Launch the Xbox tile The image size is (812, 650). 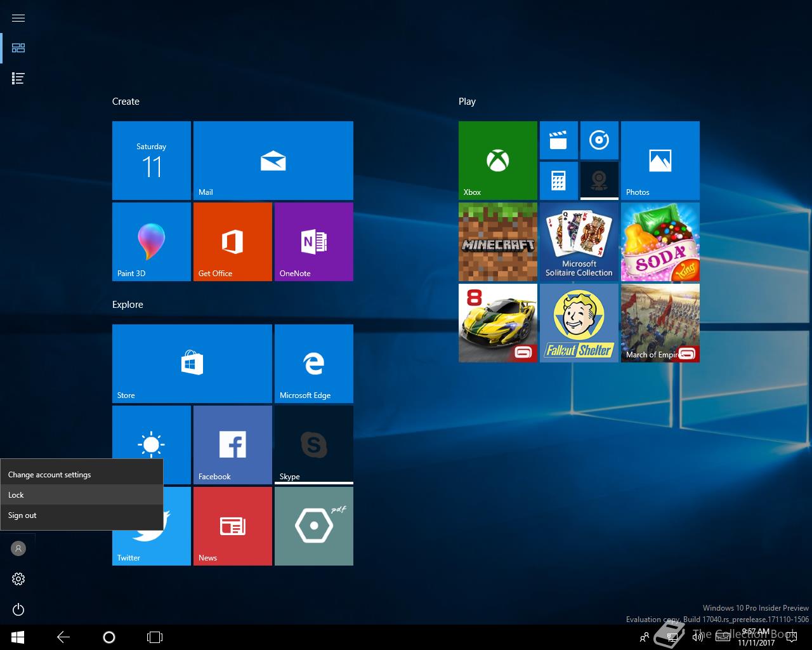click(498, 161)
